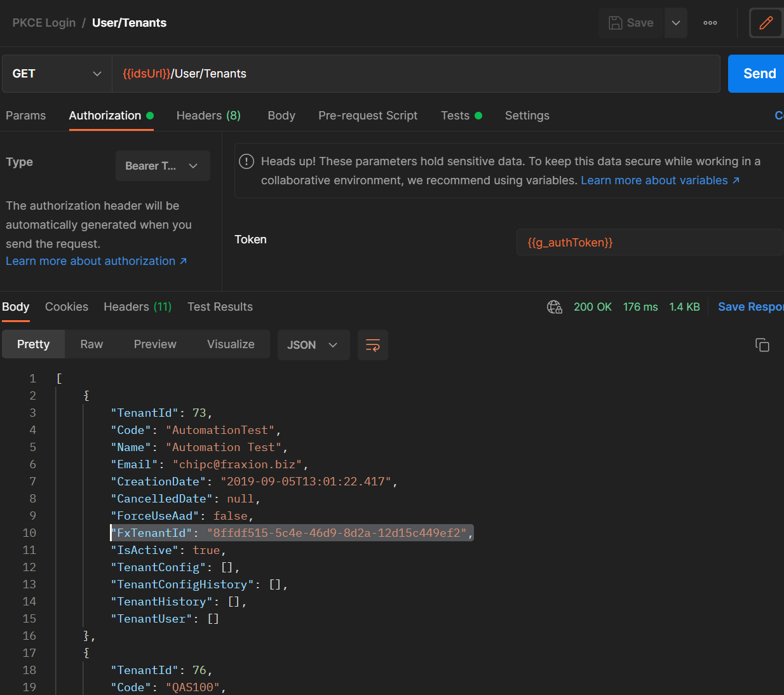This screenshot has width=784, height=695.
Task: Copy response body with copy icon
Action: (762, 345)
